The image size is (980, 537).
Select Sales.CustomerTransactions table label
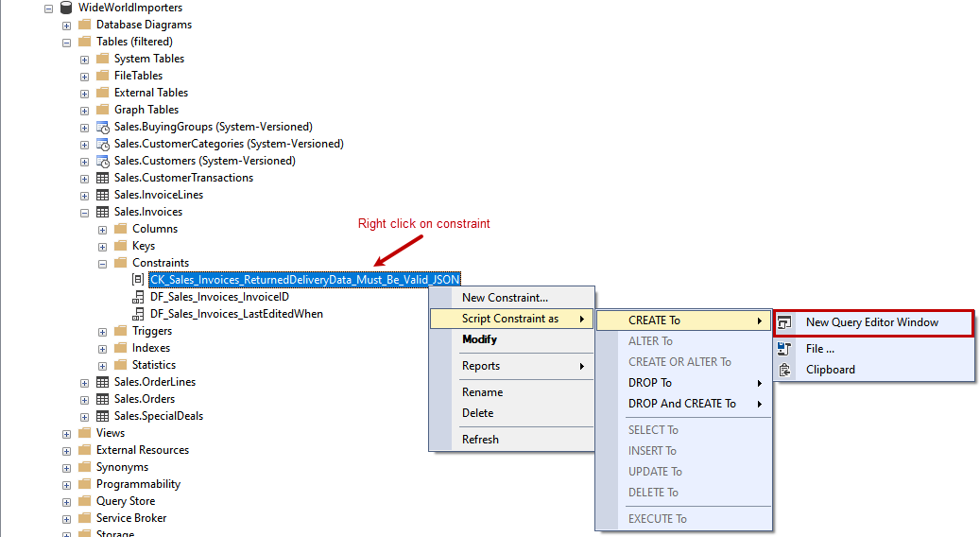tap(183, 178)
